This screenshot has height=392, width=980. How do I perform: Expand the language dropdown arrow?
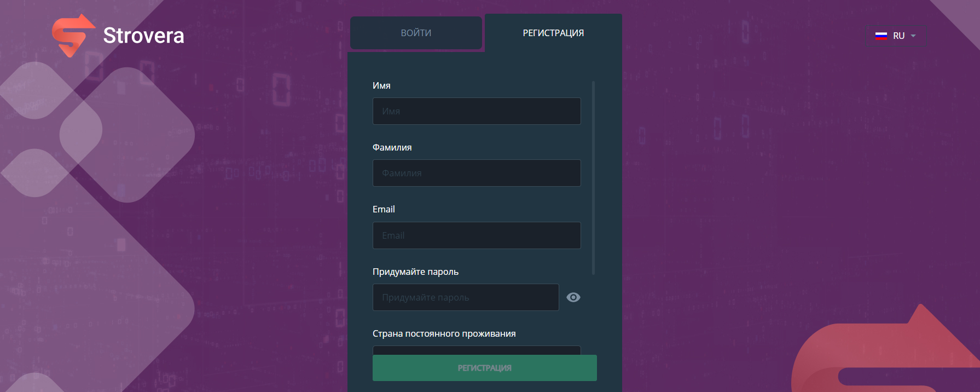click(913, 36)
